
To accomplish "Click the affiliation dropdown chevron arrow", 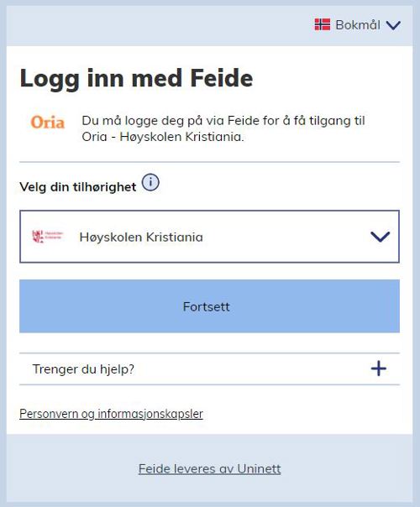I will pos(380,237).
